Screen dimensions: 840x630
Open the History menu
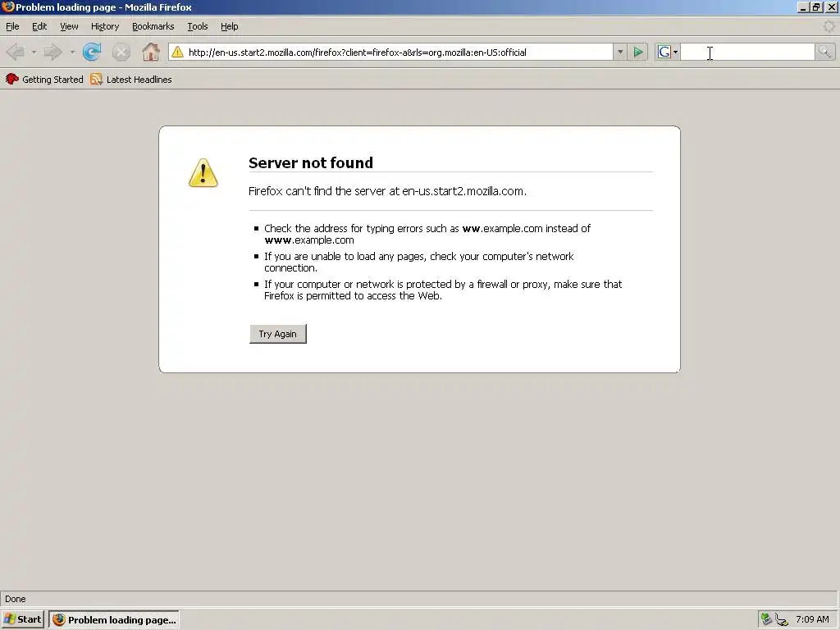pos(105,26)
